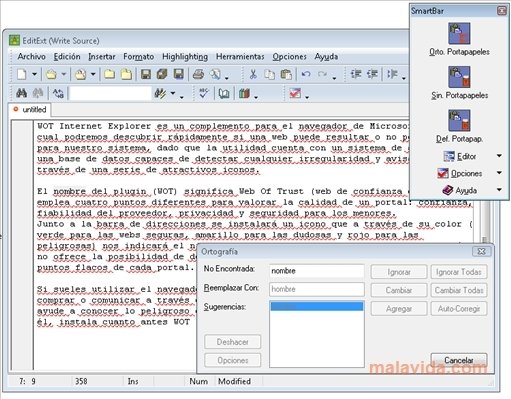Image resolution: width=511 pixels, height=399 pixels.
Task: Create a new document with the blank page icon
Action: 22,74
